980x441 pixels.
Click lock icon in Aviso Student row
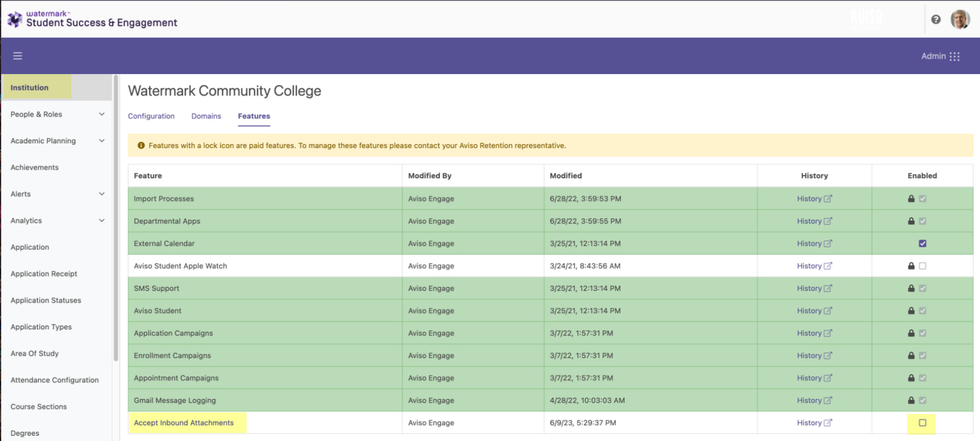pos(911,311)
